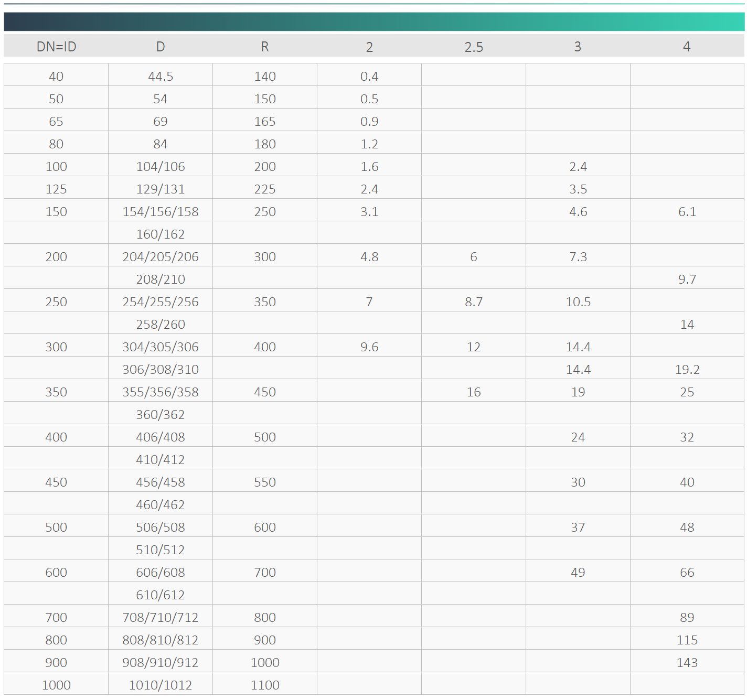Select the cell reading 0.5
This screenshot has width=747, height=700.
point(369,99)
